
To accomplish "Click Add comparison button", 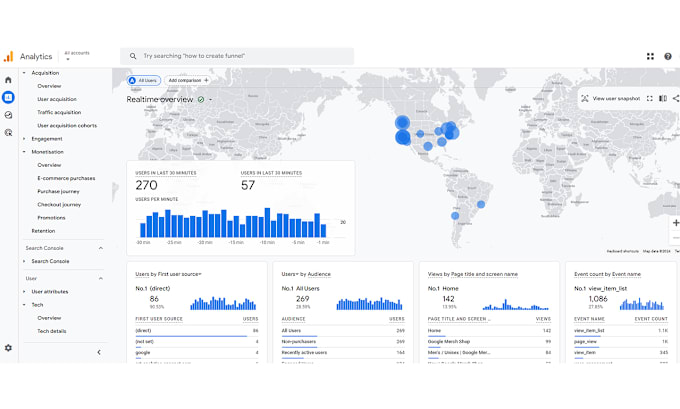I will pos(188,80).
